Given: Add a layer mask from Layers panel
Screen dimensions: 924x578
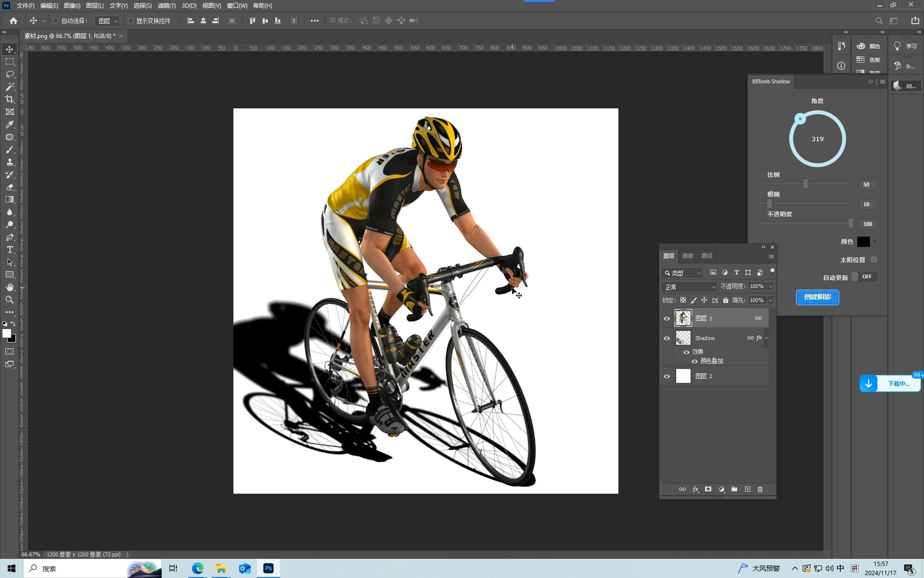Looking at the screenshot, I should tap(708, 489).
